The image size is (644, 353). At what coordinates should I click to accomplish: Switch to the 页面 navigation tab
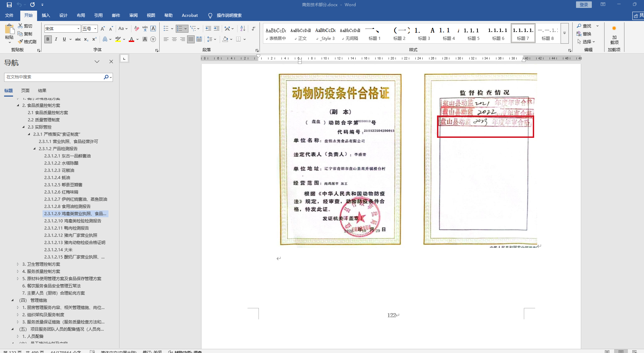(25, 91)
